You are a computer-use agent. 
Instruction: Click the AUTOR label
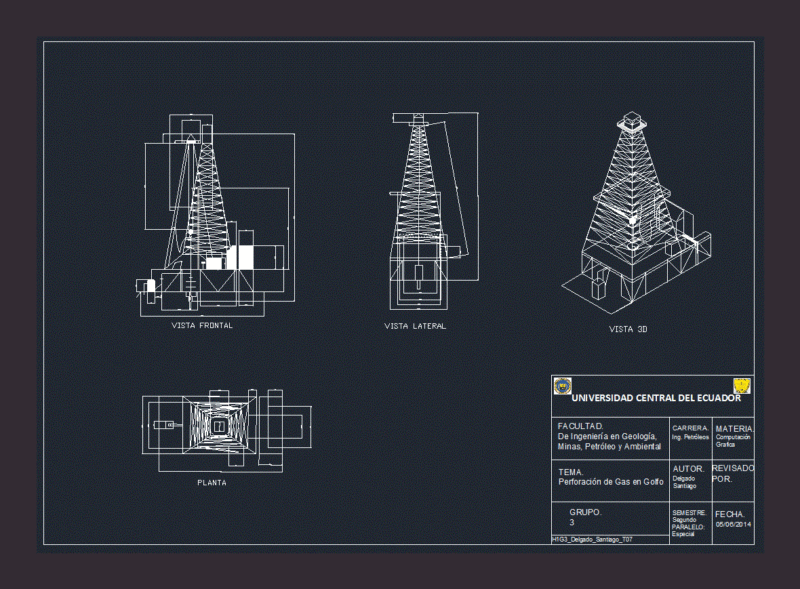tap(688, 469)
